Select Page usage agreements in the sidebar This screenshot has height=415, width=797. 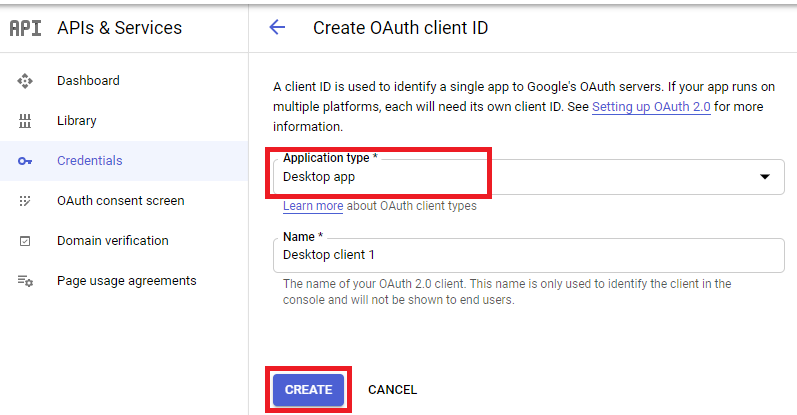click(x=126, y=281)
